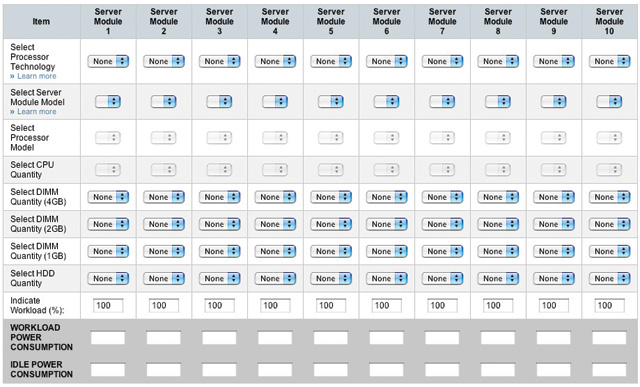Open Server Module Model dropdown for Module 3
The width and height of the screenshot is (640, 387).
(x=219, y=102)
